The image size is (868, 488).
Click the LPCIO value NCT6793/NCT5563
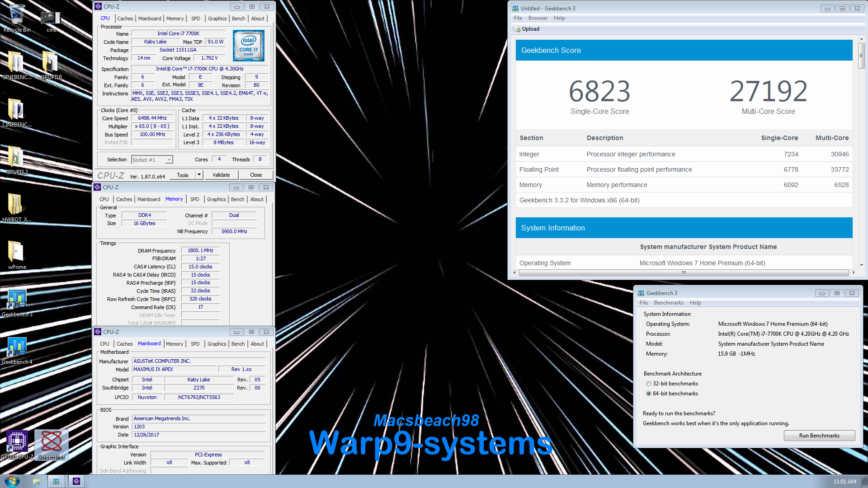click(x=199, y=397)
